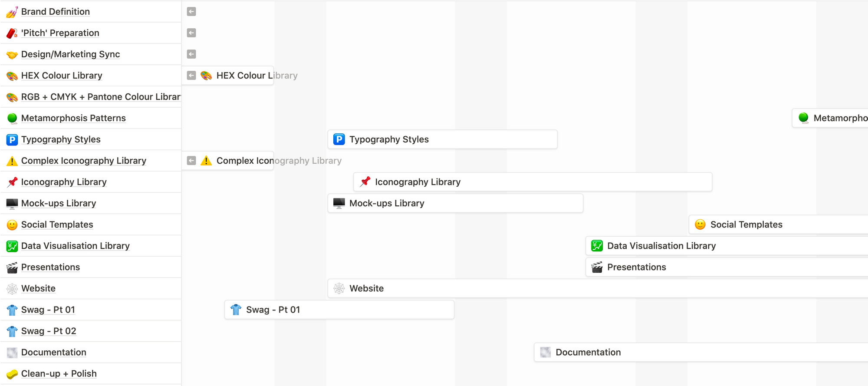The image size is (868, 386).
Task: Click the paintbrush icon next to Brand Definition
Action: coord(12,11)
